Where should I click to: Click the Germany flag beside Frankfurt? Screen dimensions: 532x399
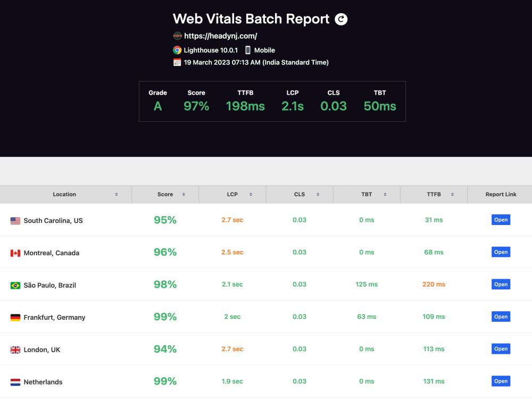click(15, 317)
